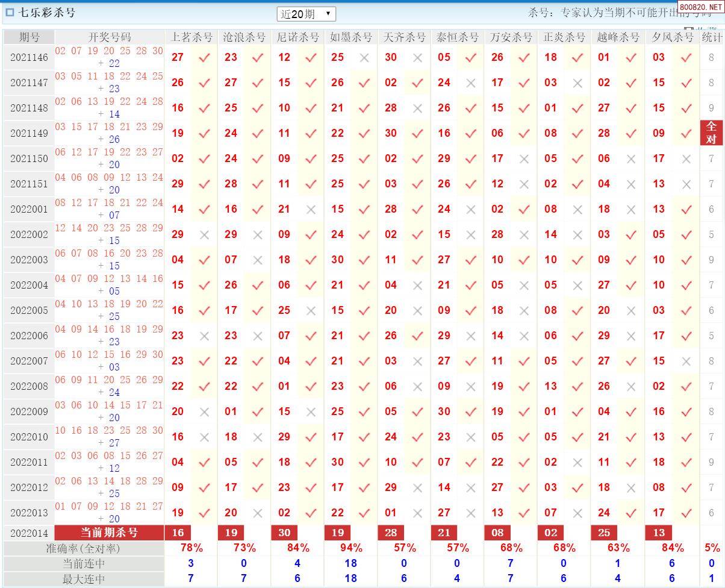Click 尼诺 current kill number 30
The width and height of the screenshot is (725, 588).
[x=284, y=533]
